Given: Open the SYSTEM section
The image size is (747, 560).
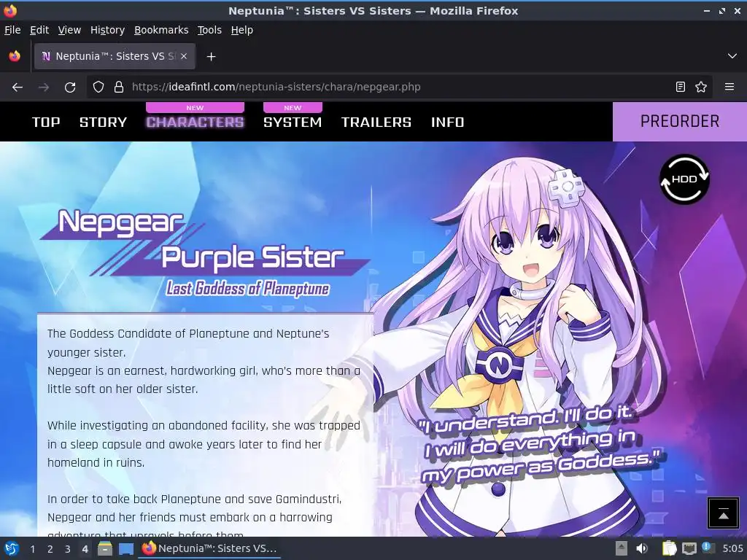Looking at the screenshot, I should click(x=293, y=122).
